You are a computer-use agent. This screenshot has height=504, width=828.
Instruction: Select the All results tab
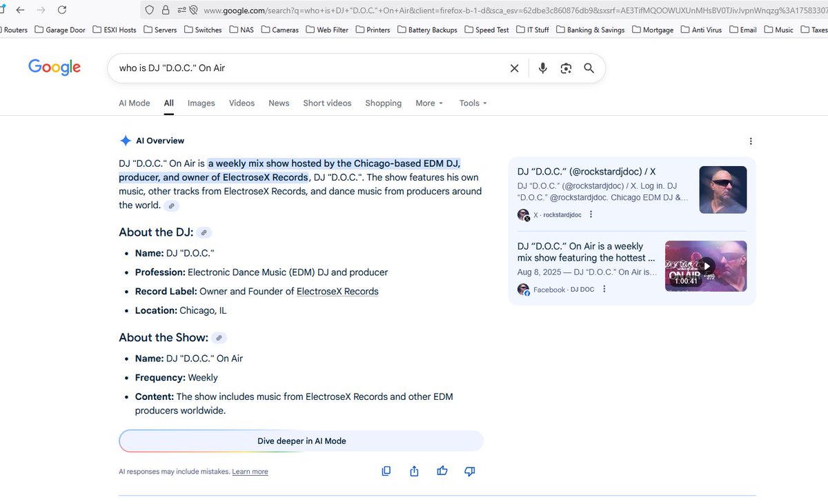(169, 103)
